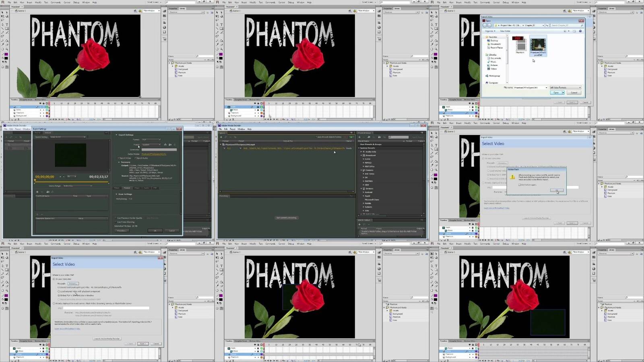This screenshot has height=362, width=644.
Task: Click Browse button in bottom-left Select Video dialog
Action: [x=73, y=283]
